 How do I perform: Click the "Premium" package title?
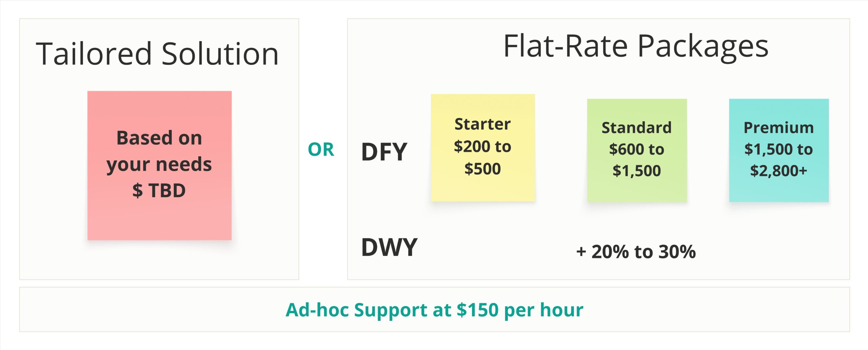(x=778, y=128)
